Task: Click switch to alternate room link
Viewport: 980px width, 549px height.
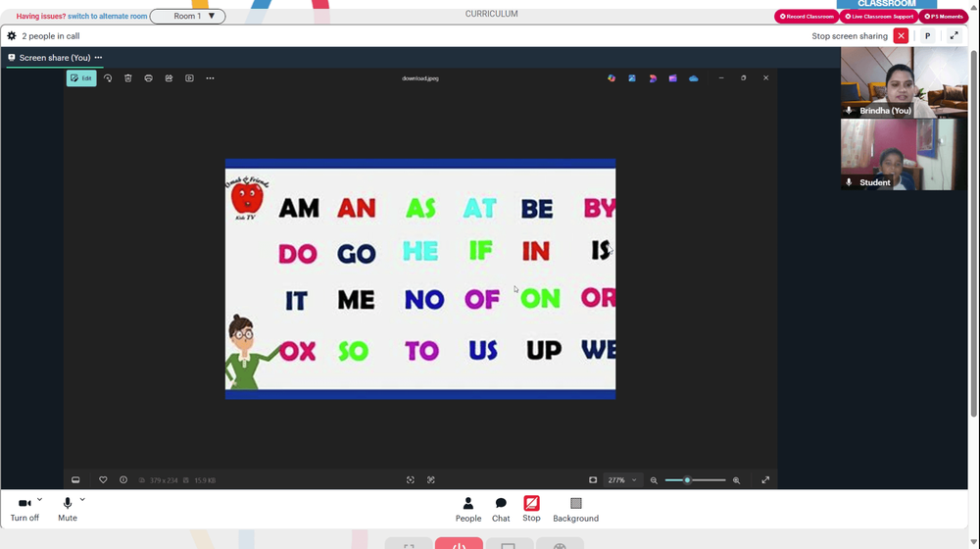Action: pyautogui.click(x=108, y=17)
